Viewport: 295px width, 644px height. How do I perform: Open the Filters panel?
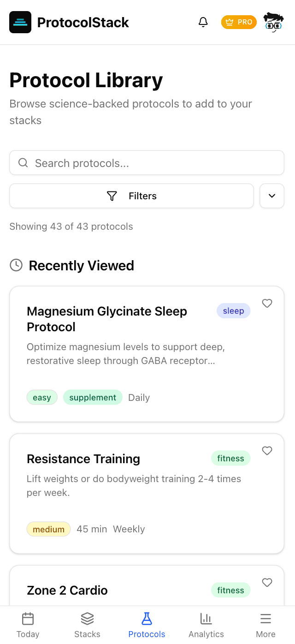coord(131,196)
